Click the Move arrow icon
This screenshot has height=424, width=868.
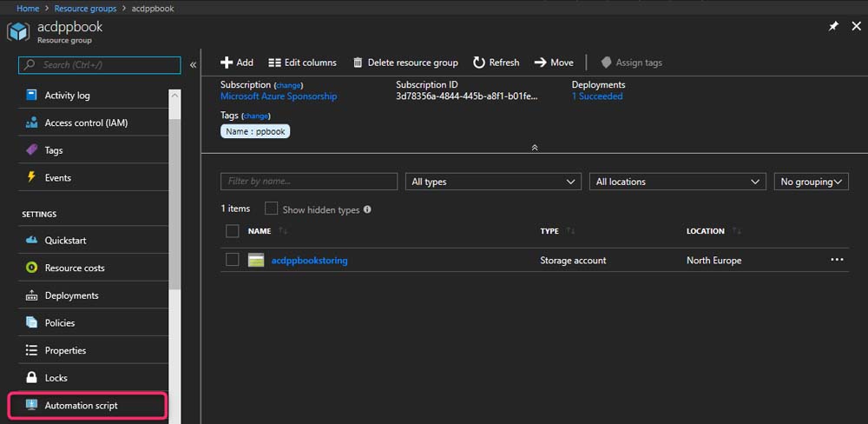click(x=540, y=63)
